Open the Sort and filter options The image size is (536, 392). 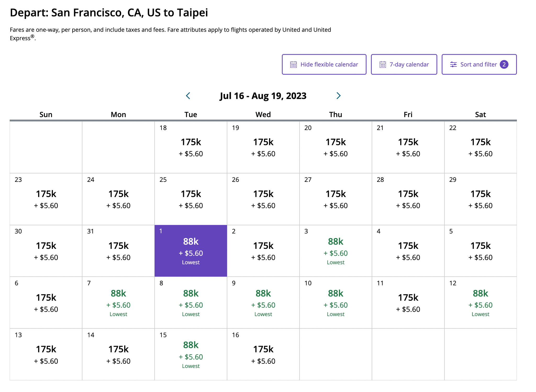point(478,64)
